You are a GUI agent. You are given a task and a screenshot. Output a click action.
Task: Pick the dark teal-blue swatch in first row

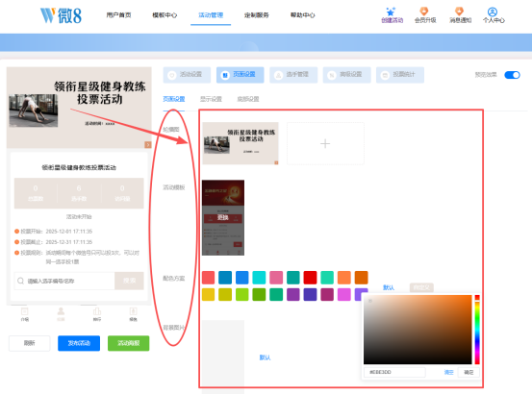pos(225,278)
